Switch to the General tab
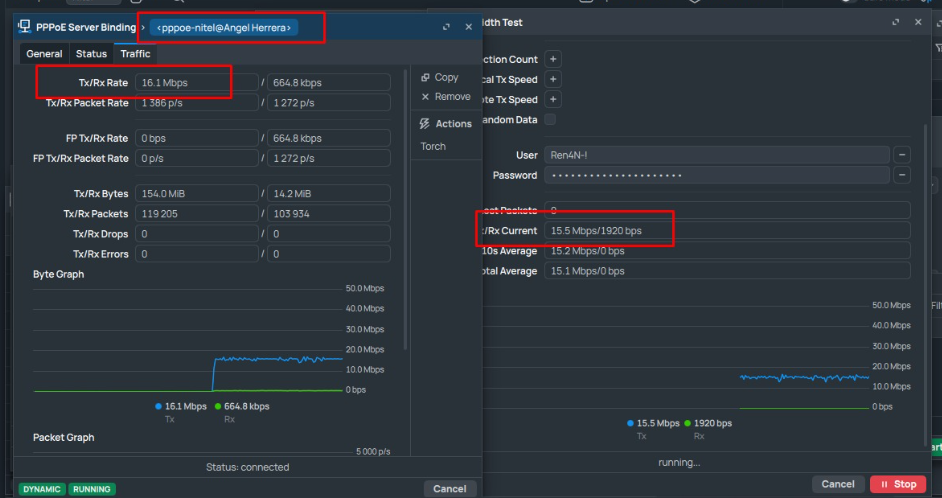The height and width of the screenshot is (498, 942). (44, 54)
